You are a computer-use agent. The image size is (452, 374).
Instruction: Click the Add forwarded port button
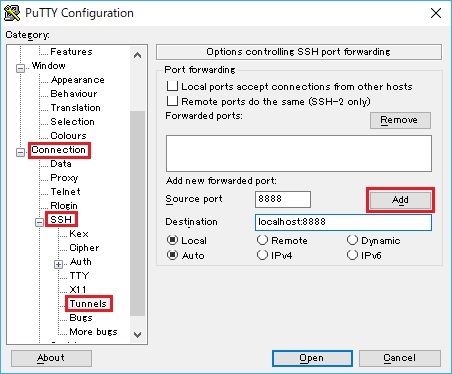point(400,200)
